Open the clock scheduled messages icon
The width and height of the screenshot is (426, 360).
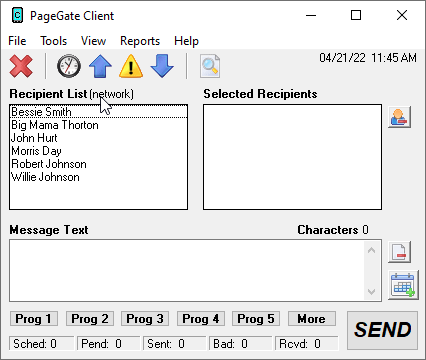coord(69,66)
